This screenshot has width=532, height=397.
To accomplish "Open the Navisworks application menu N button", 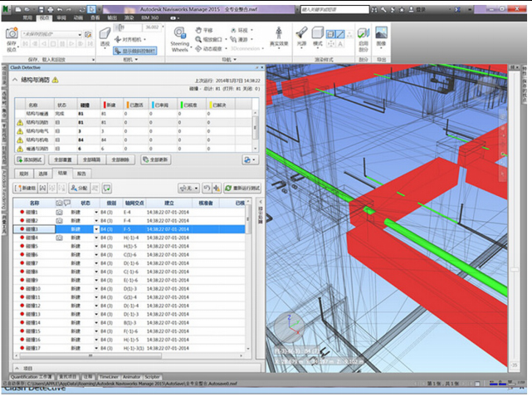I will [7, 9].
